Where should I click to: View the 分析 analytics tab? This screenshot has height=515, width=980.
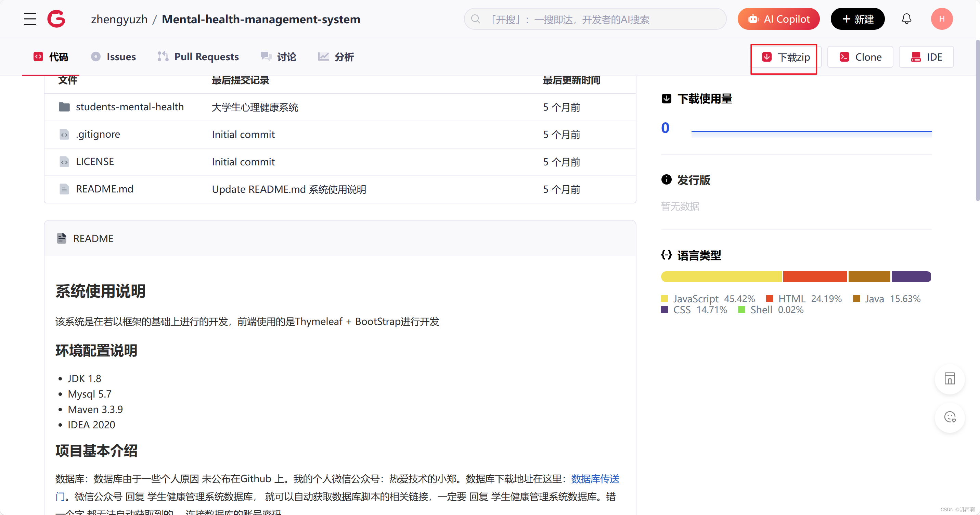click(336, 56)
